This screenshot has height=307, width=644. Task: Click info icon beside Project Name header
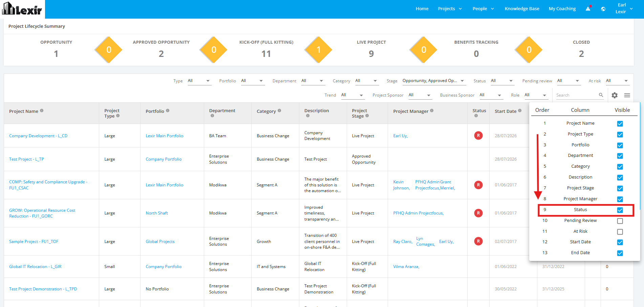(x=42, y=110)
